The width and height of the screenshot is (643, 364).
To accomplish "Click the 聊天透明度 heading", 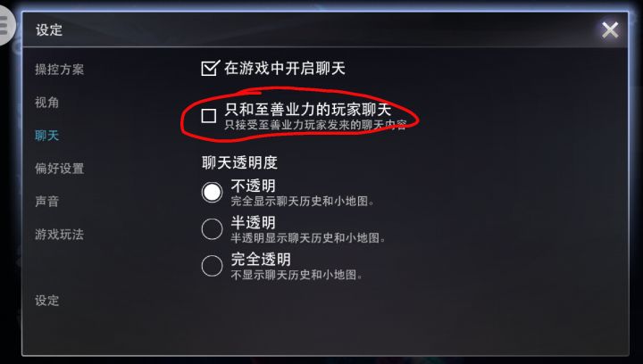I will (239, 162).
